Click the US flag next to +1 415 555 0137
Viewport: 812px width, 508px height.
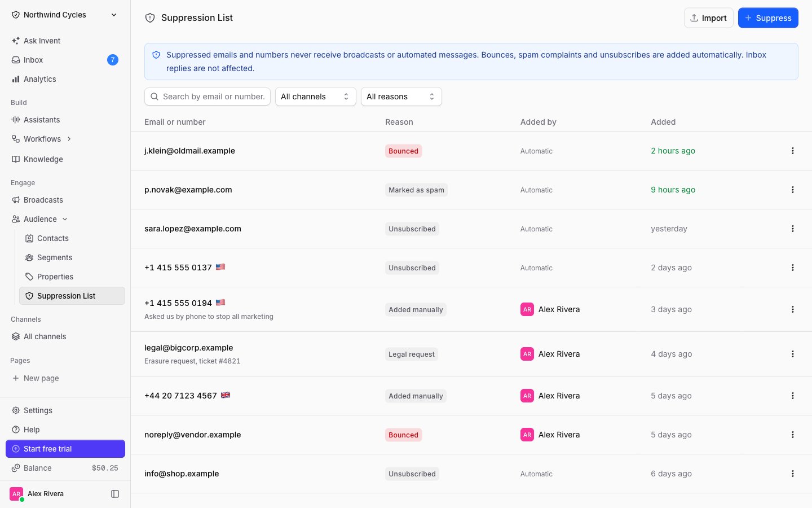[220, 267]
